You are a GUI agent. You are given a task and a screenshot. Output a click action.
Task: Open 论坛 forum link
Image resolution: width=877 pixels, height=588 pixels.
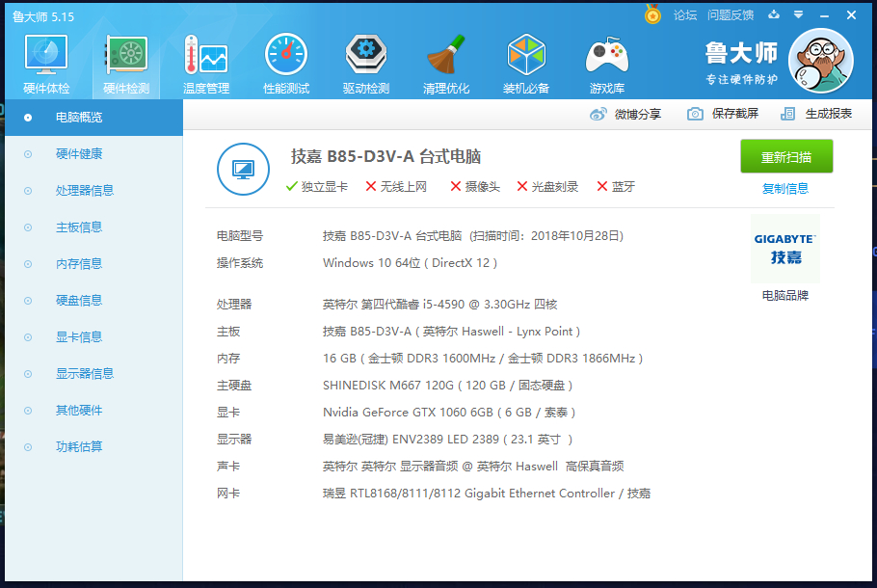(685, 15)
